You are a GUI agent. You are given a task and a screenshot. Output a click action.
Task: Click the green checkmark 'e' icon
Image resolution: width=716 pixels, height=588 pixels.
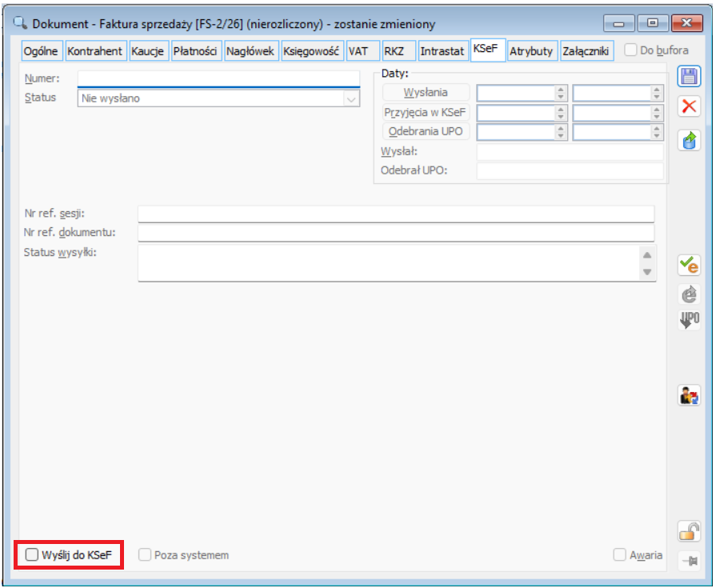[x=688, y=265]
